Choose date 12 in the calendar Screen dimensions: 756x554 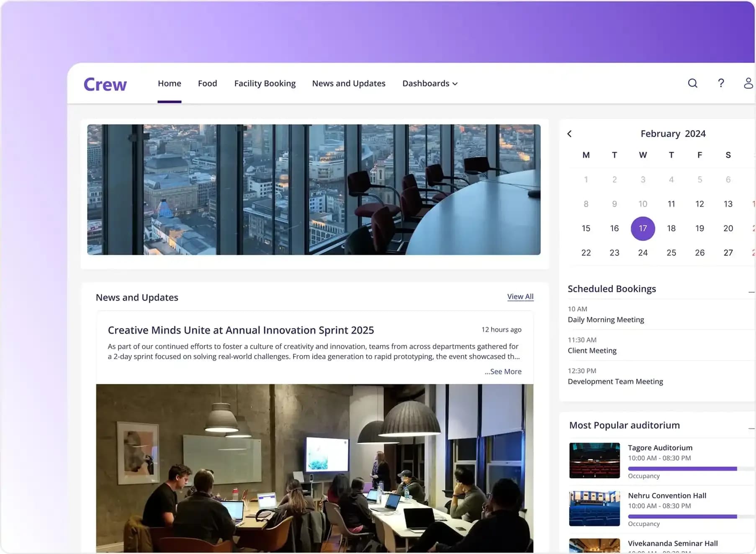(700, 204)
